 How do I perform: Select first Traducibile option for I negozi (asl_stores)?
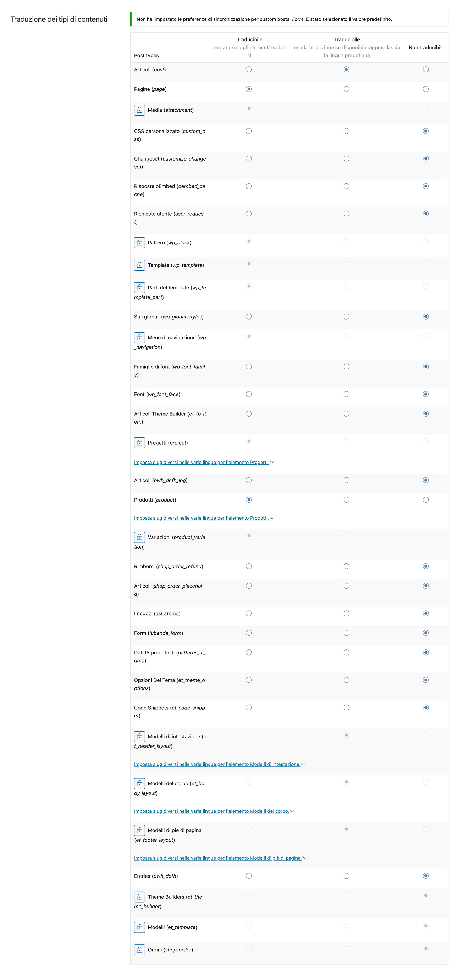pos(249,613)
